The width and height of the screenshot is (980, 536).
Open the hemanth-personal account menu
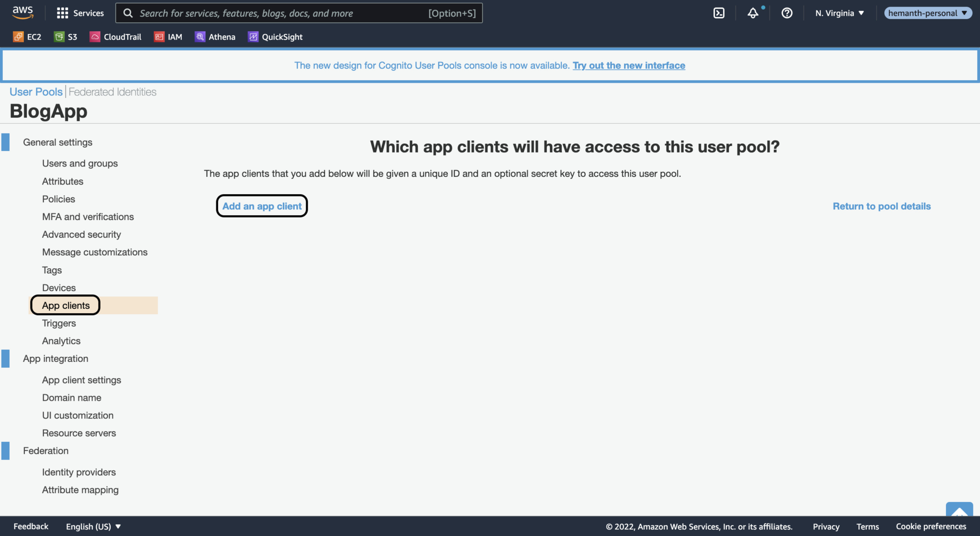[x=928, y=13]
